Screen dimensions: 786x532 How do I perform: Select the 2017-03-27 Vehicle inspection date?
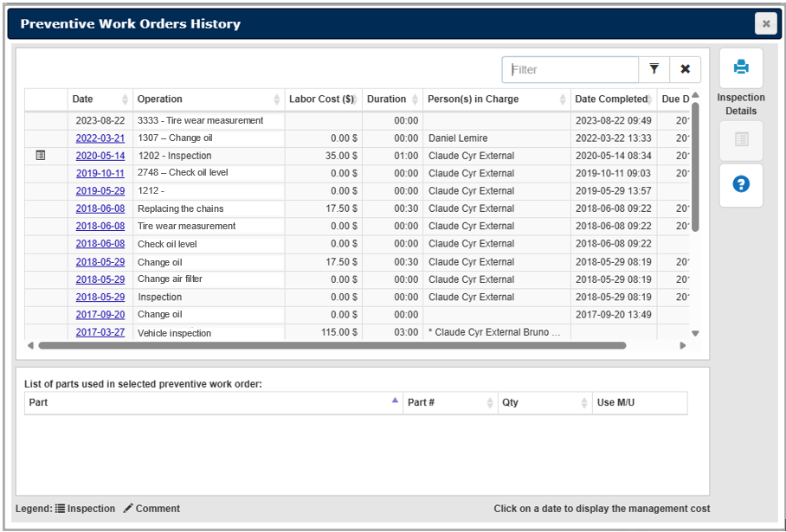coord(100,333)
